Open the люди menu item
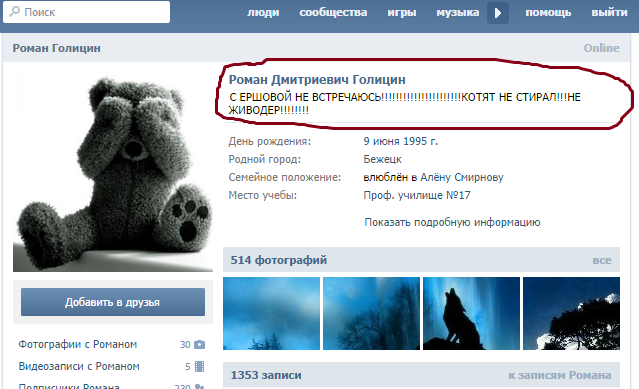This screenshot has width=639, height=389. [263, 12]
